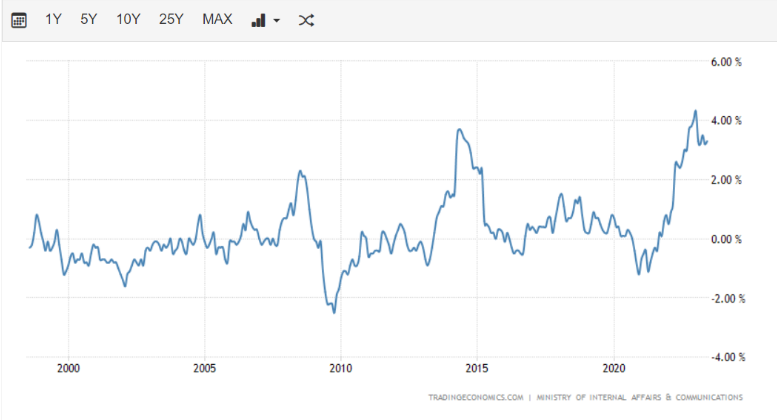
Task: Click the 2020 x-axis label
Action: [613, 367]
